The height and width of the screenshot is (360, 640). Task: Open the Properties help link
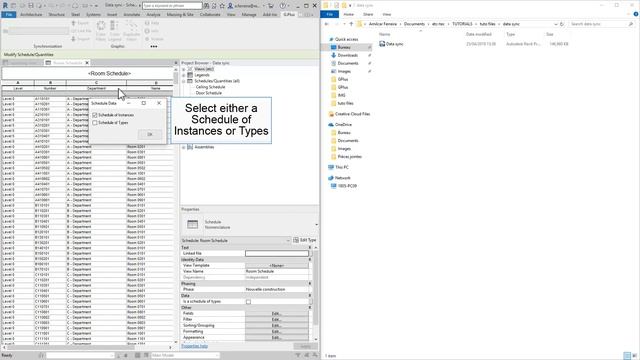point(194,346)
